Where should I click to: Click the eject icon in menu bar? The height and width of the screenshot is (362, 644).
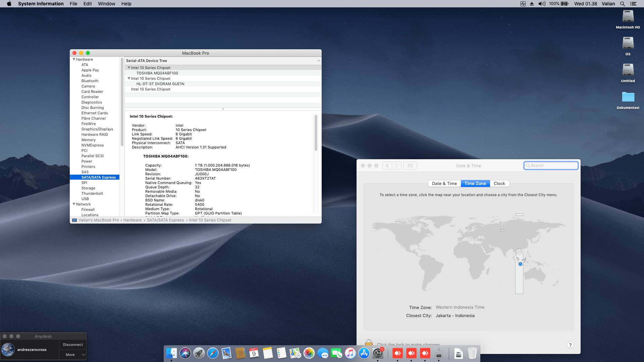click(532, 4)
